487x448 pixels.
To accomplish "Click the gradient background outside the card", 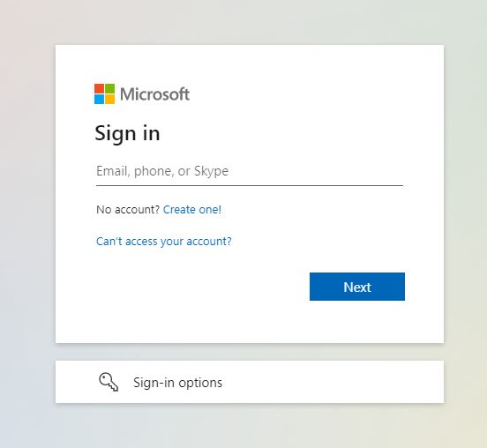I will tap(27, 217).
